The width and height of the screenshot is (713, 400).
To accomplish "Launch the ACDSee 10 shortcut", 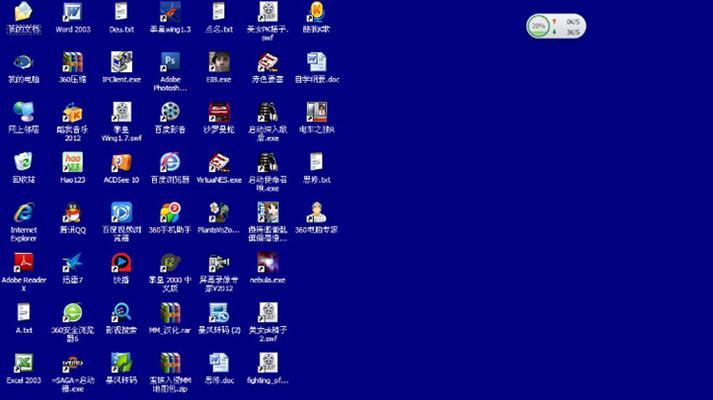I will pyautogui.click(x=121, y=163).
